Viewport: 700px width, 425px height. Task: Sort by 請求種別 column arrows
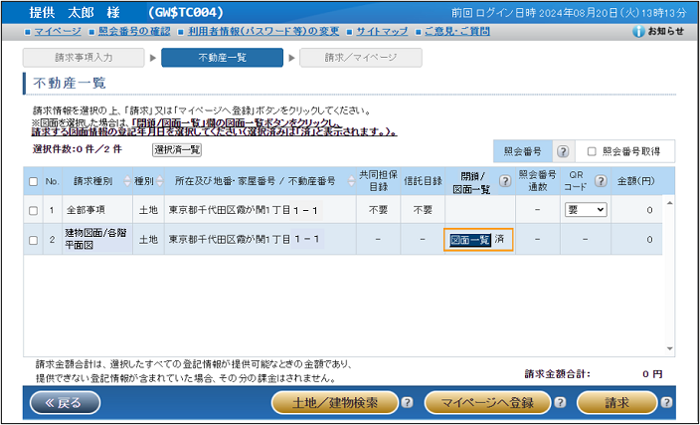127,181
